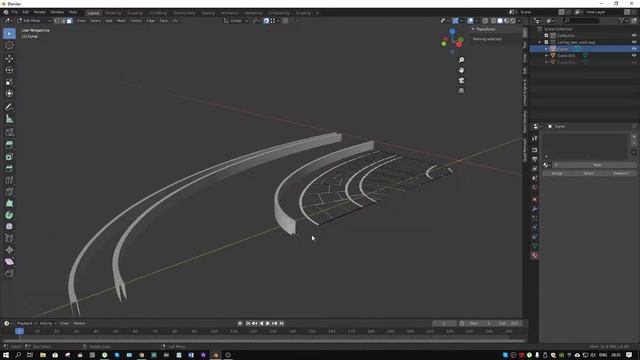Click the viewport zoom magnifier icon

pos(461,60)
